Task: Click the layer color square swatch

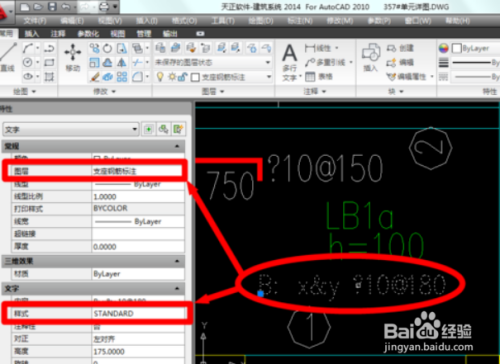Action: click(195, 77)
